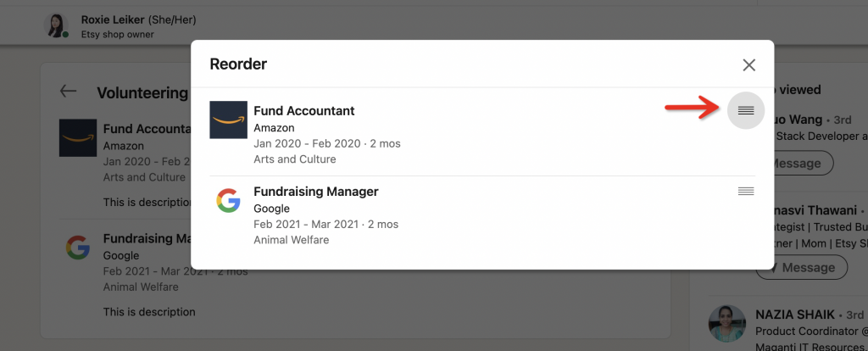868x351 pixels.
Task: Click the Volunteering section heading
Action: tap(142, 93)
